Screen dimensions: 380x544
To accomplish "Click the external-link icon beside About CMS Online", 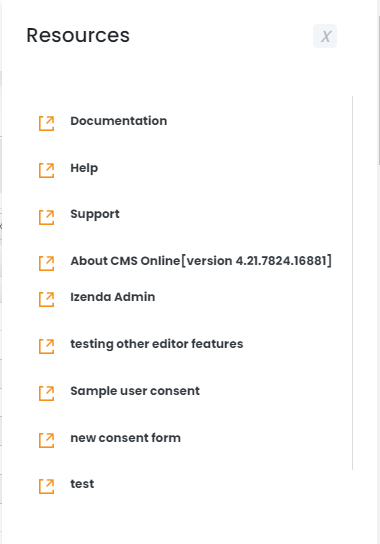I will (x=47, y=263).
